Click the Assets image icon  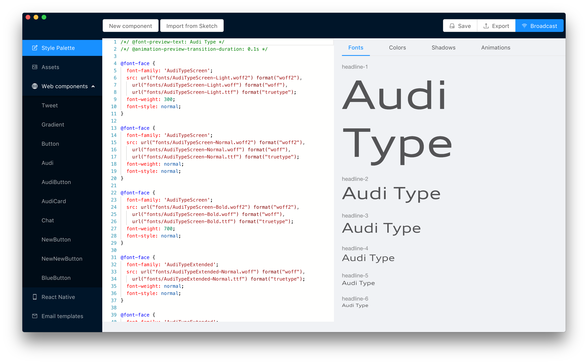coord(35,67)
